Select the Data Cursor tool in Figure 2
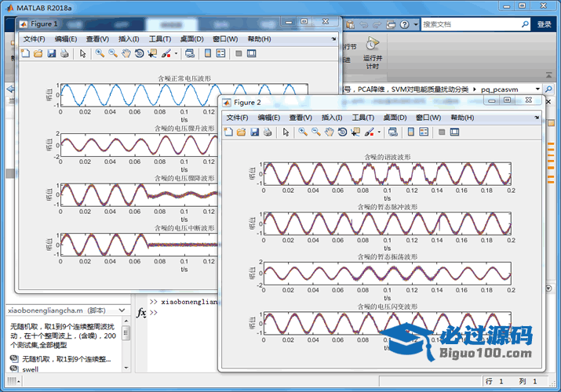561x392 pixels. pyautogui.click(x=355, y=132)
